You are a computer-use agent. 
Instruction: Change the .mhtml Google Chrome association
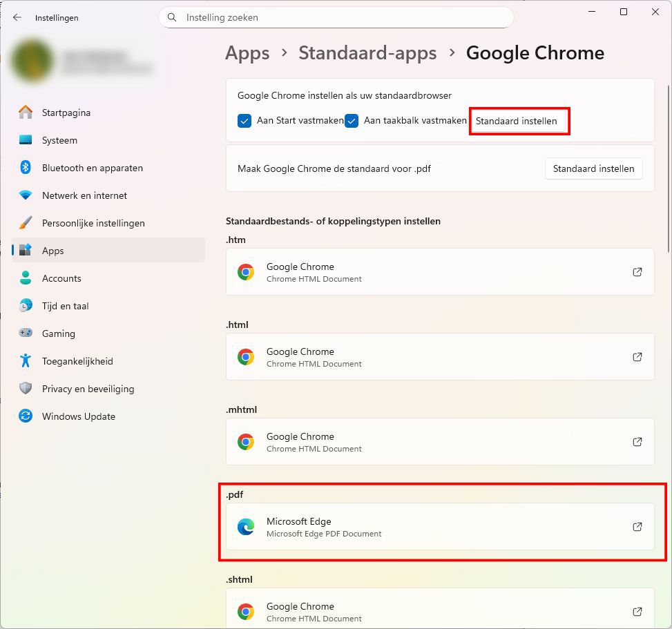click(440, 441)
